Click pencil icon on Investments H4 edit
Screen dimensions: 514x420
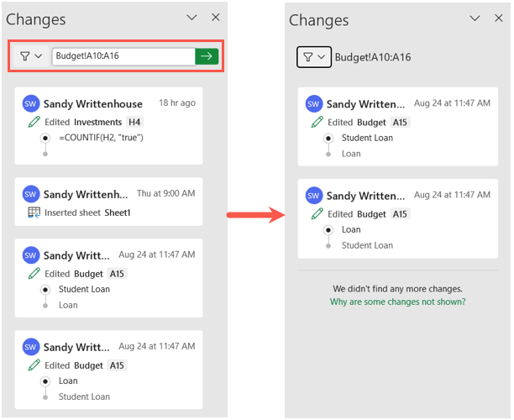coord(34,122)
